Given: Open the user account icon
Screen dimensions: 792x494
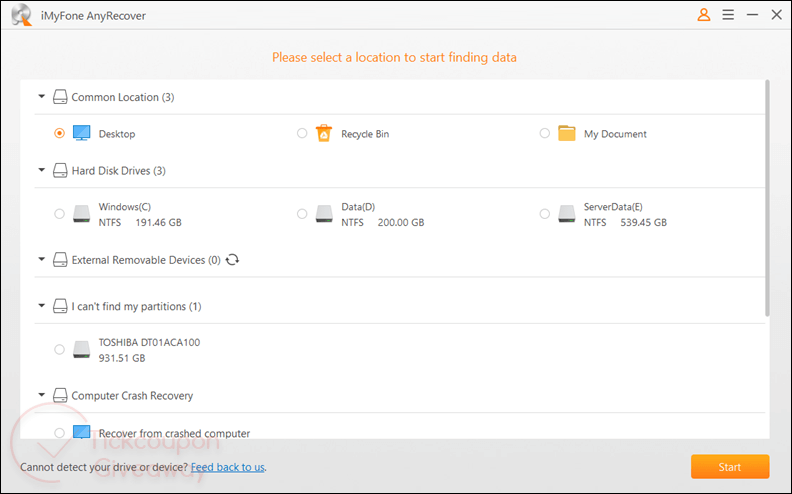Looking at the screenshot, I should [704, 15].
